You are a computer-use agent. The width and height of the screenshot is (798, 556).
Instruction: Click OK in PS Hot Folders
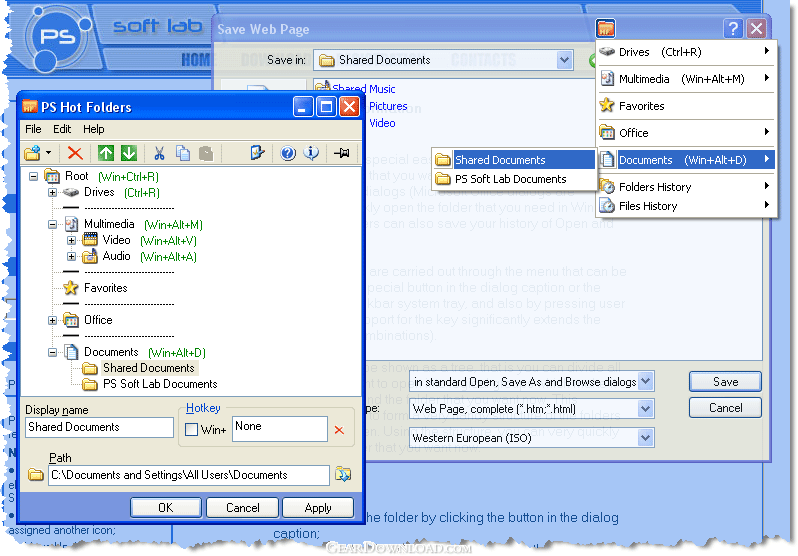click(165, 508)
